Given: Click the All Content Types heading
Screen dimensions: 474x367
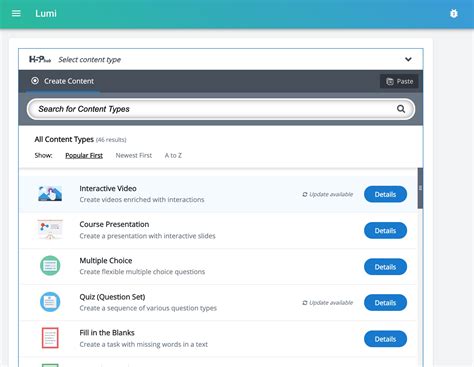Looking at the screenshot, I should point(64,139).
